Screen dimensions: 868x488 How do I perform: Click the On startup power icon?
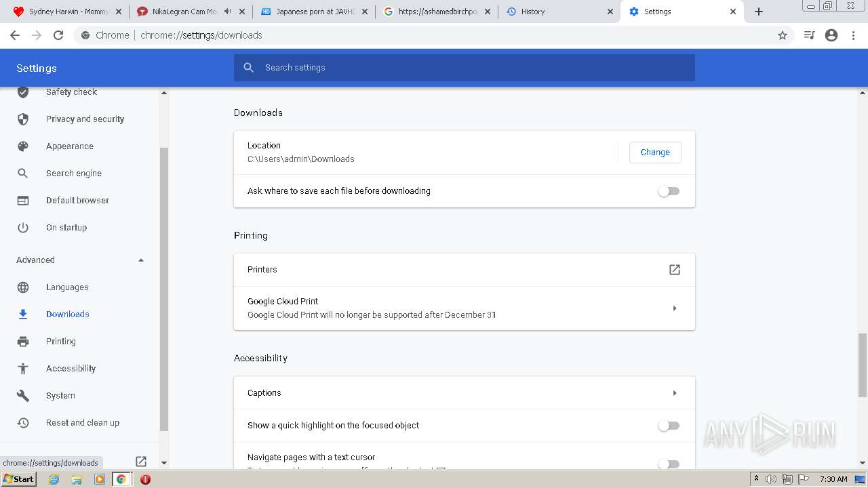(23, 228)
